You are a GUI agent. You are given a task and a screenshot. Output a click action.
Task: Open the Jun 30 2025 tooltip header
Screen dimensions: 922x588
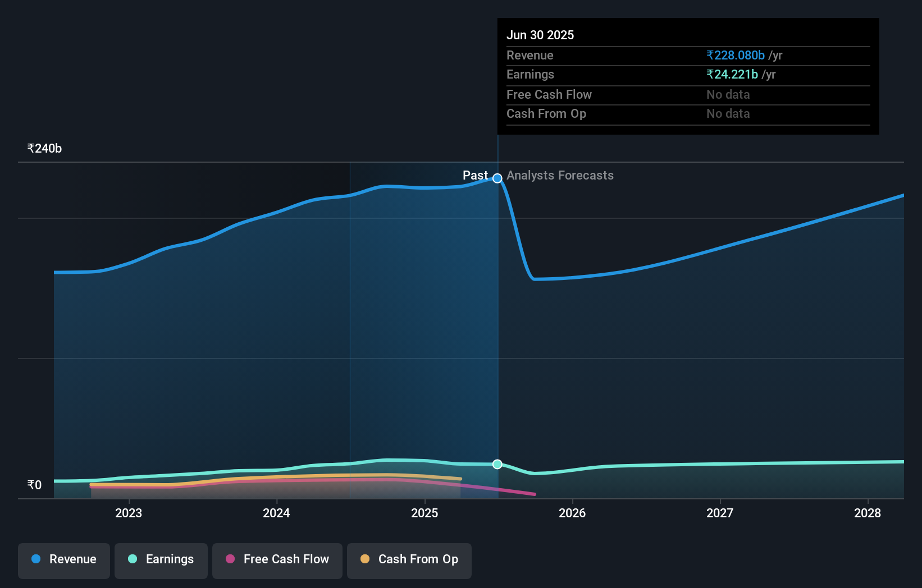(541, 35)
